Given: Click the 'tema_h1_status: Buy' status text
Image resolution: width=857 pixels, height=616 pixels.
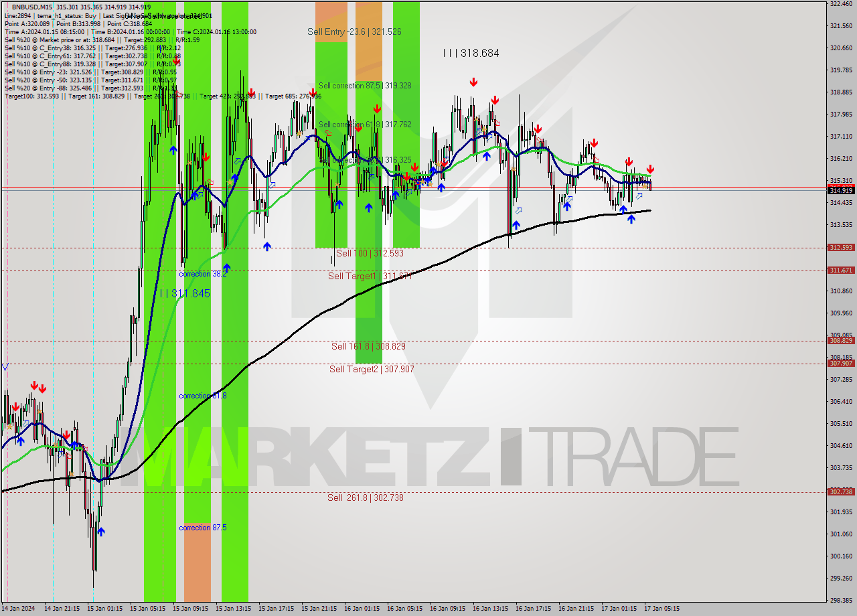Looking at the screenshot, I should (66, 15).
